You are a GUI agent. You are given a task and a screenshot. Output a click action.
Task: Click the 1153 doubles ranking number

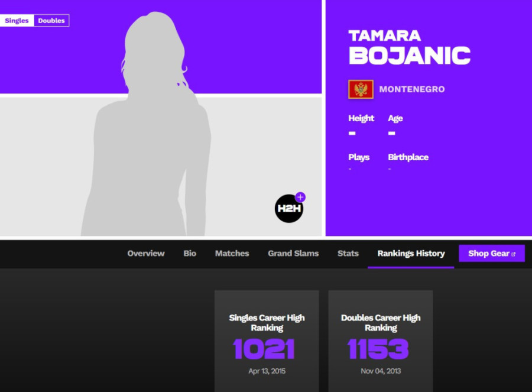coord(378,349)
